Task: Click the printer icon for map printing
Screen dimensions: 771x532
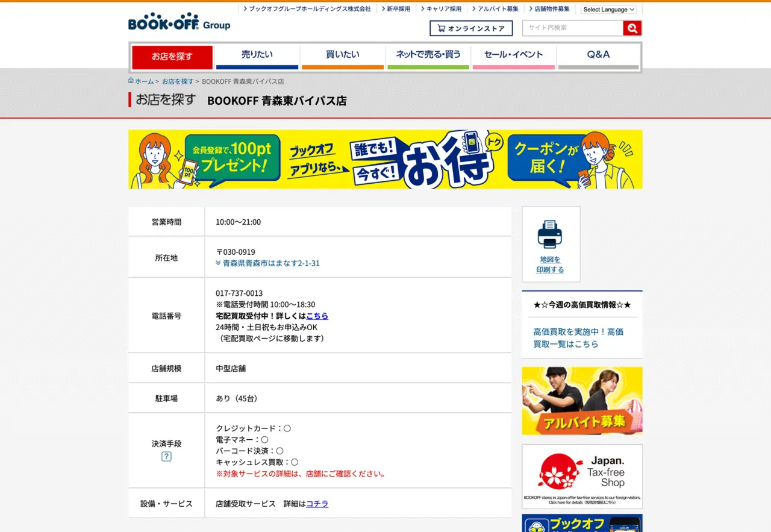Action: 550,234
